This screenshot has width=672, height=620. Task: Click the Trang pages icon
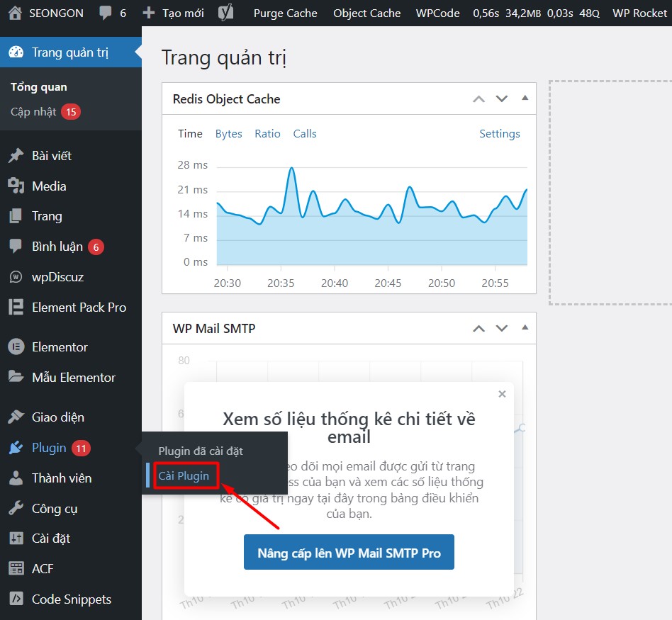[16, 216]
